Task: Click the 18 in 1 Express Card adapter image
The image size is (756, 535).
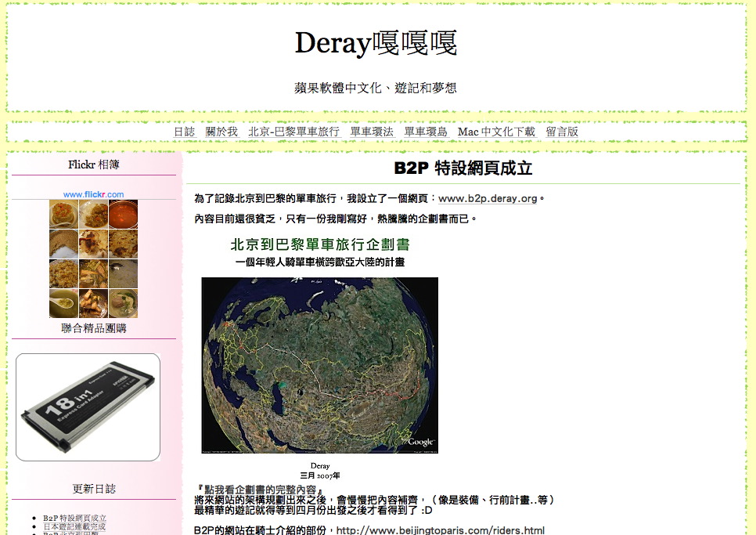Action: [x=88, y=407]
